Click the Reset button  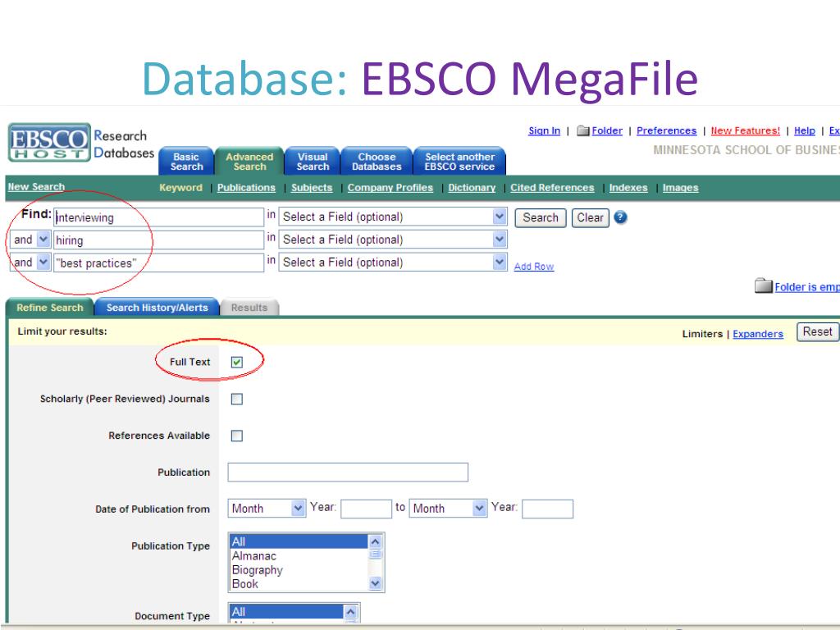point(818,332)
